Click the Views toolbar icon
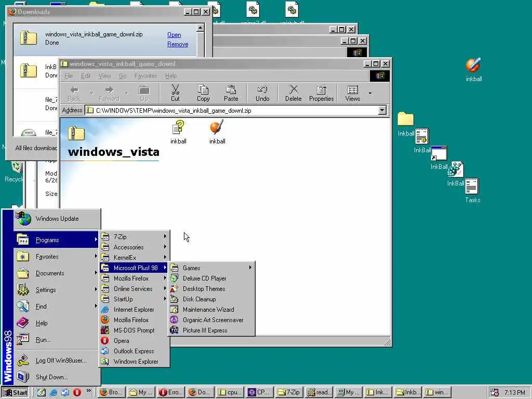This screenshot has width=532, height=399. [353, 93]
